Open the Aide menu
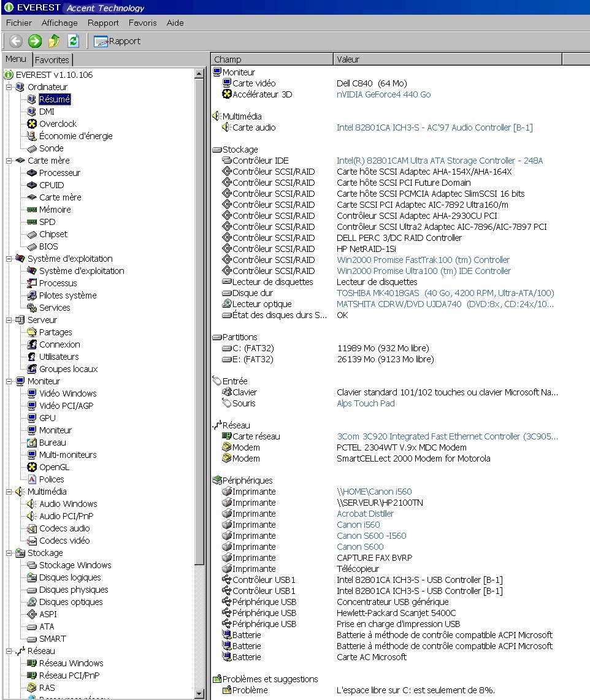 pyautogui.click(x=175, y=23)
